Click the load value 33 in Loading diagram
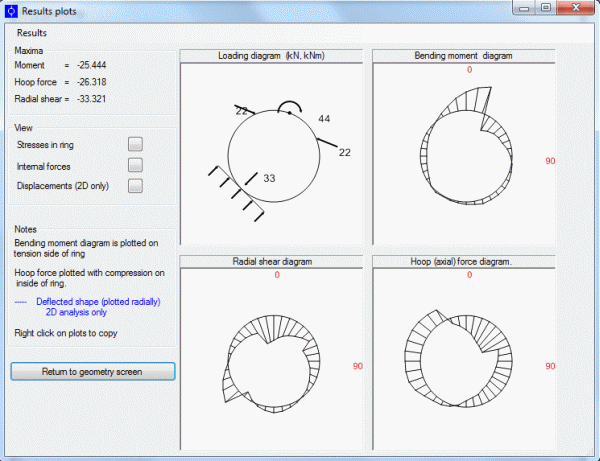 (269, 178)
